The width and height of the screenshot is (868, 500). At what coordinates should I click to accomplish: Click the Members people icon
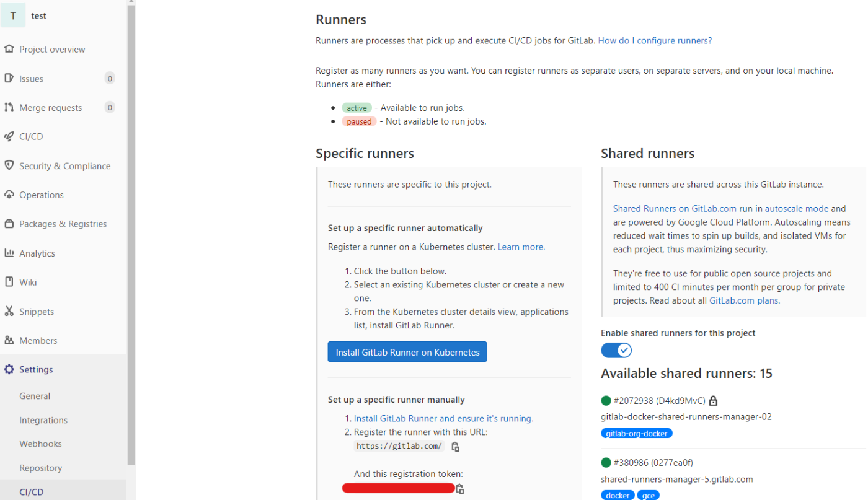(x=9, y=341)
